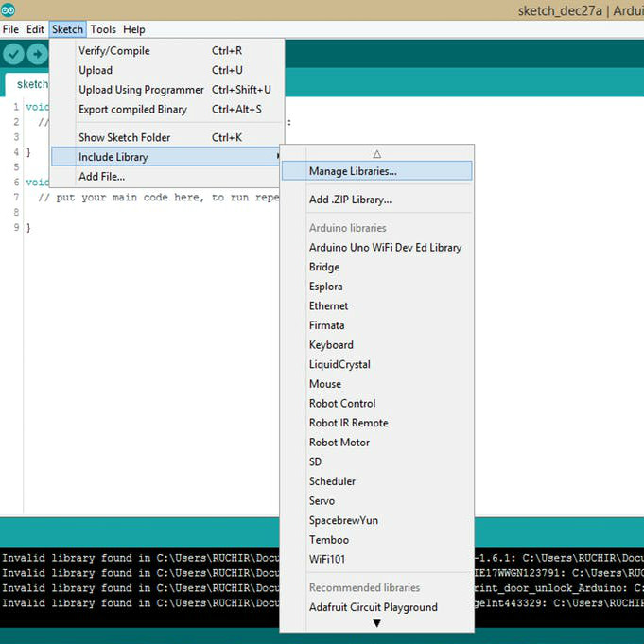This screenshot has width=644, height=644.
Task: Click the first 'Invalid library found' console line
Action: point(140,558)
